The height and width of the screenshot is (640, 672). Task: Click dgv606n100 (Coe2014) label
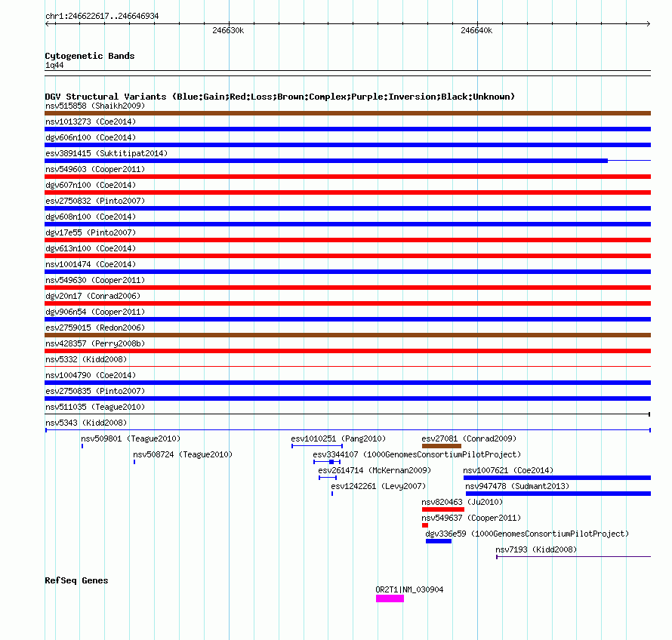click(91, 137)
